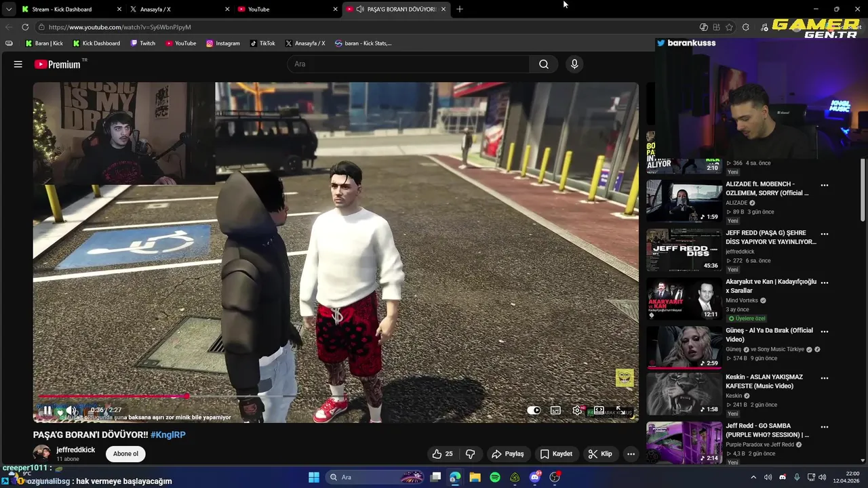Viewport: 868px width, 488px height.
Task: Start voice search with the microphone icon
Action: (574, 64)
